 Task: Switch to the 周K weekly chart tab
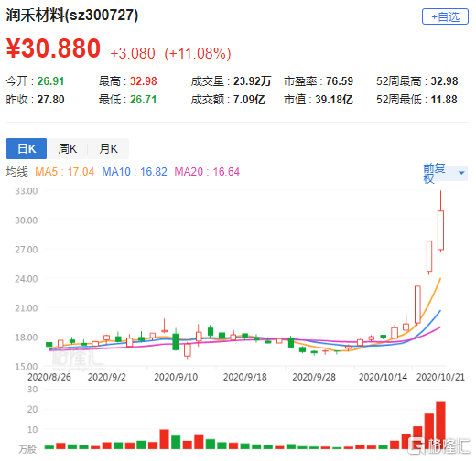pyautogui.click(x=68, y=148)
